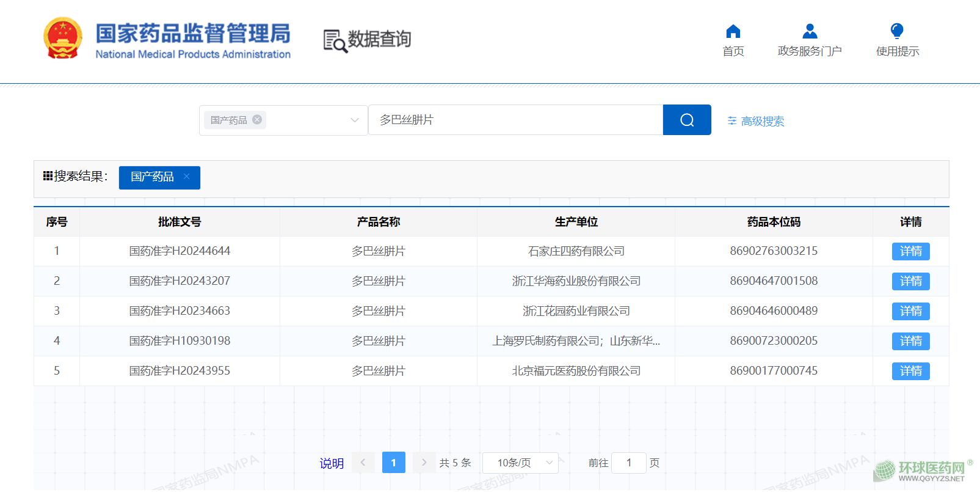Open 高级搜索 advanced search filters

tap(756, 121)
